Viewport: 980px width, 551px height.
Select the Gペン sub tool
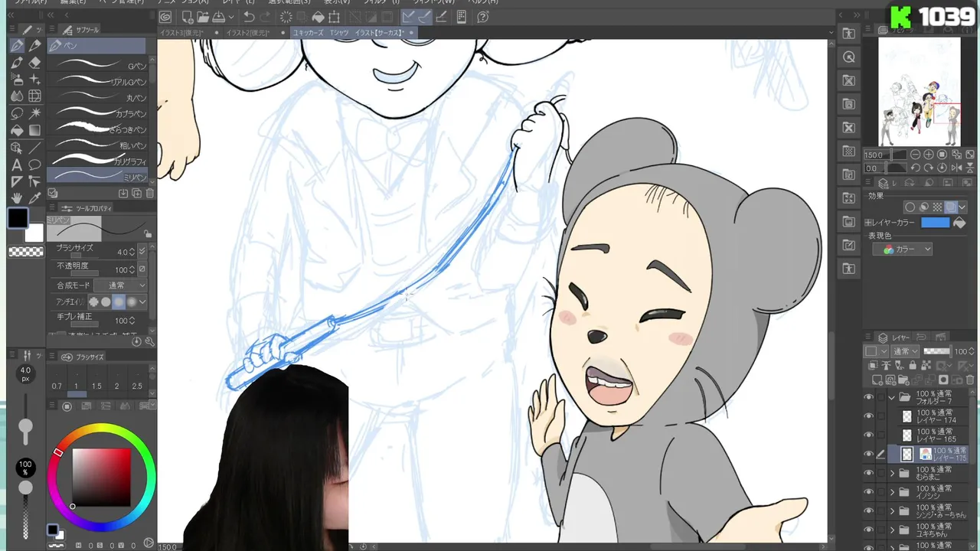click(97, 64)
